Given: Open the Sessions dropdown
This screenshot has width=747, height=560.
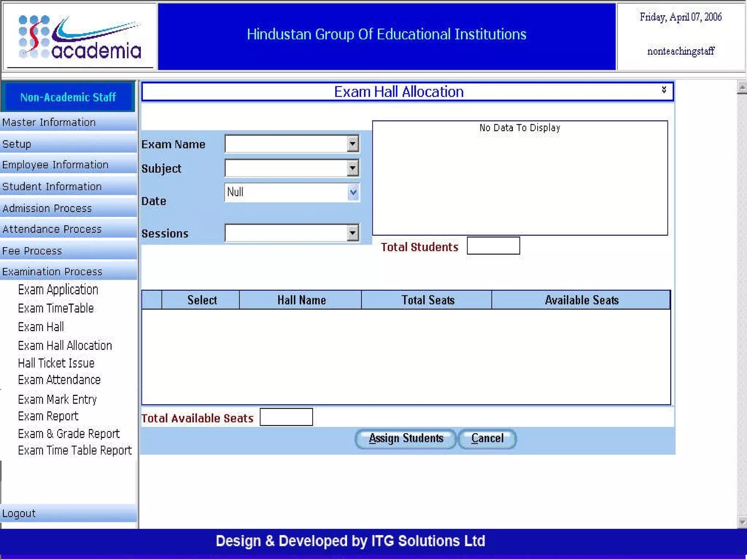Looking at the screenshot, I should (352, 233).
